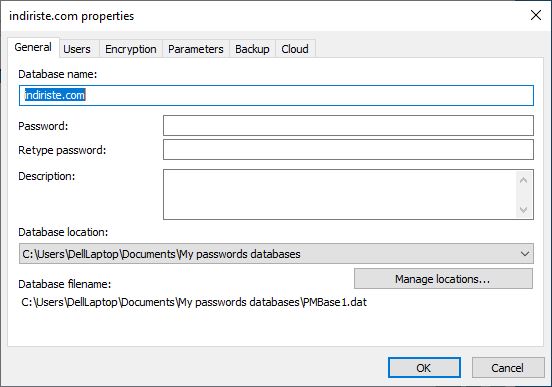Open the Cloud tab

(x=295, y=49)
